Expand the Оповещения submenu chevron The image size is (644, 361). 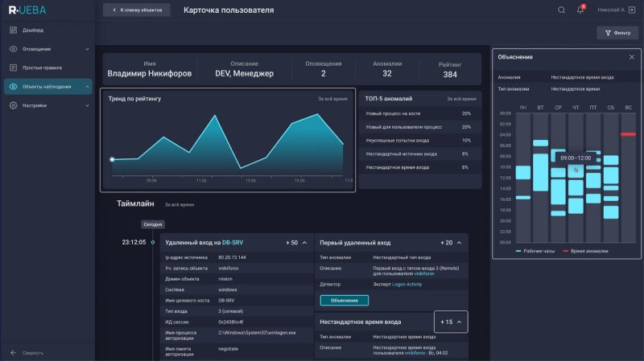[87, 48]
